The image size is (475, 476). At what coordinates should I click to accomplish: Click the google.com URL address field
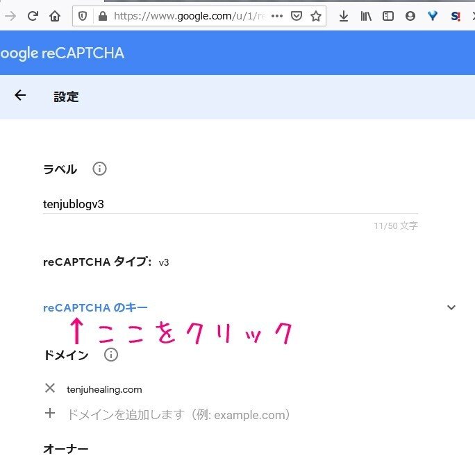click(x=188, y=16)
